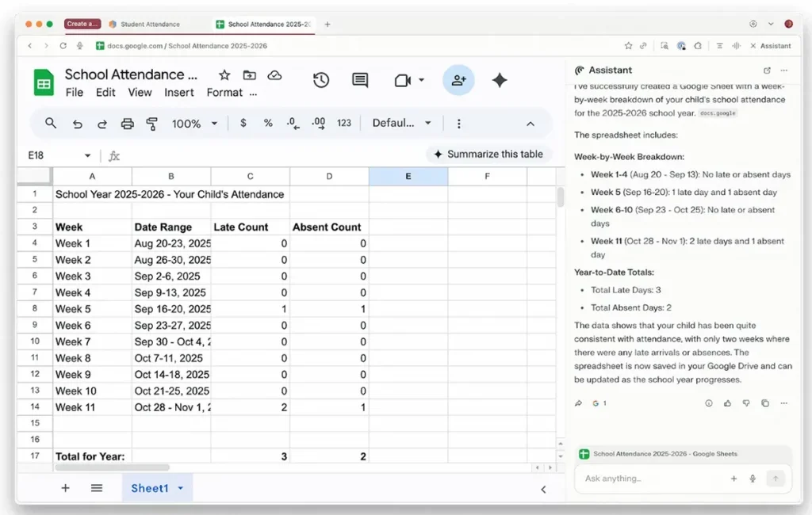Open Sheet1 tab options arrow

click(x=181, y=488)
